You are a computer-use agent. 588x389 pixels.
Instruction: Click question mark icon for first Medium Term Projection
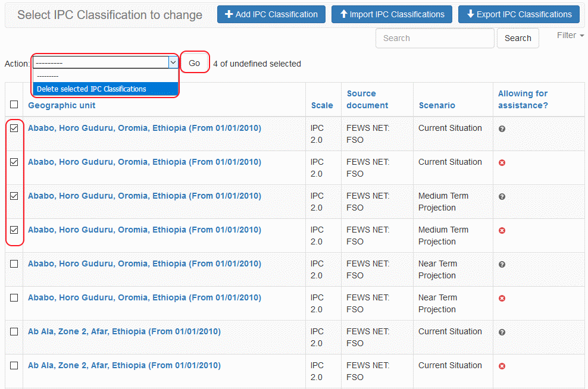point(502,196)
